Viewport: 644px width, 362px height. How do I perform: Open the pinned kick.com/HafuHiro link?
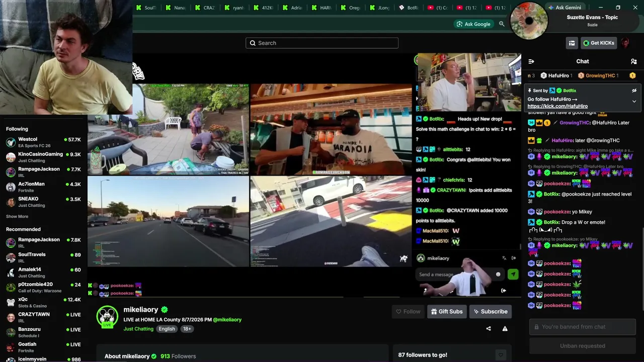click(557, 106)
